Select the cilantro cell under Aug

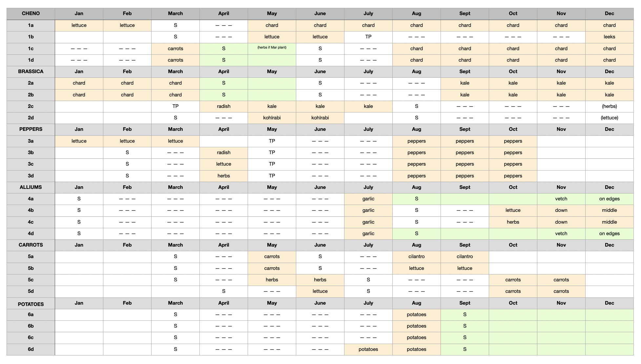(416, 256)
